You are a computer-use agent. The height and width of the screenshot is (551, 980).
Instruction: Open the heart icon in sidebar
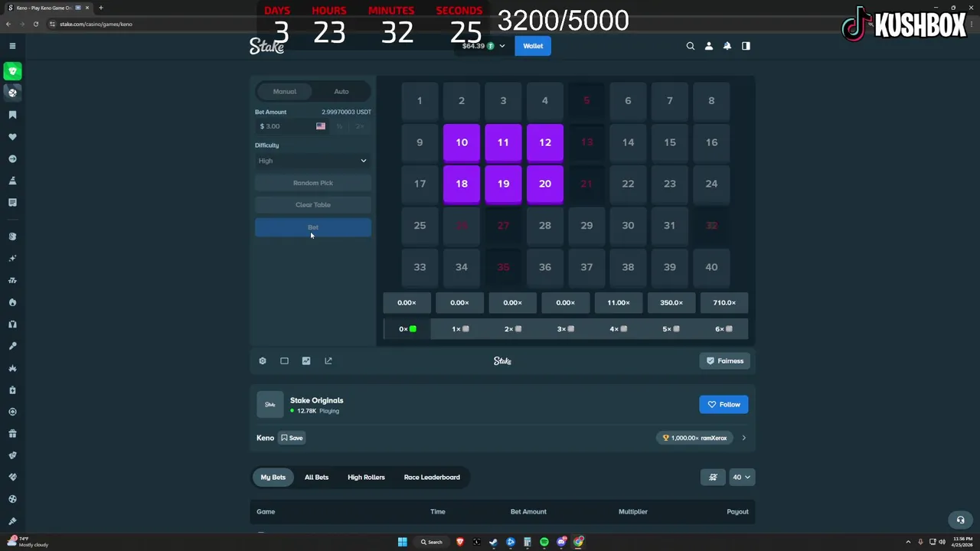tap(12, 137)
